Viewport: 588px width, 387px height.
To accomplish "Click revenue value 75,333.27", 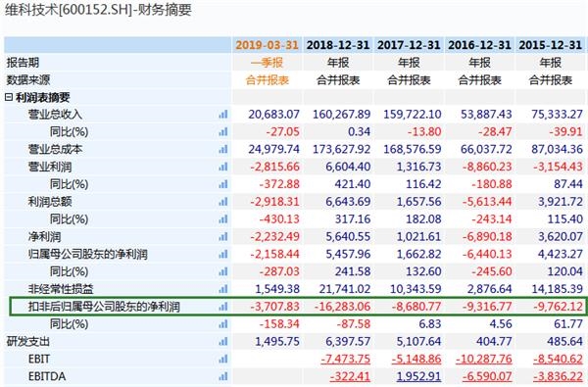I will pyautogui.click(x=558, y=115).
